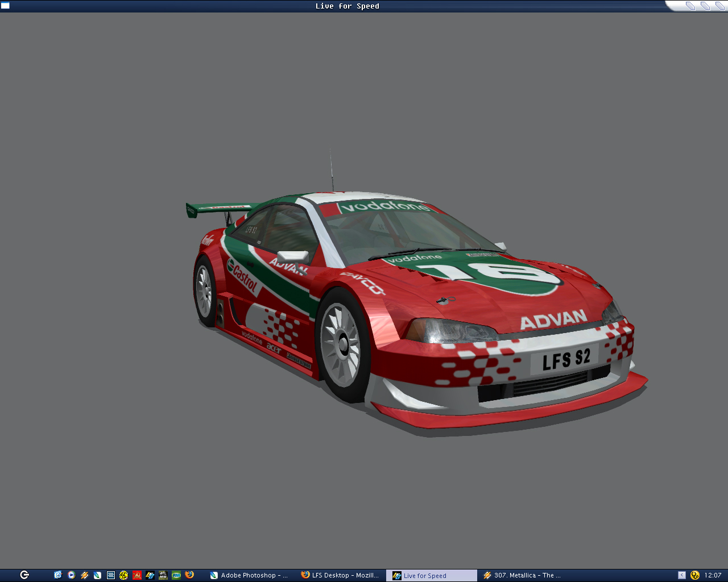The width and height of the screenshot is (728, 582).
Task: Open the yellow smiley quick launch icon
Action: click(x=123, y=575)
